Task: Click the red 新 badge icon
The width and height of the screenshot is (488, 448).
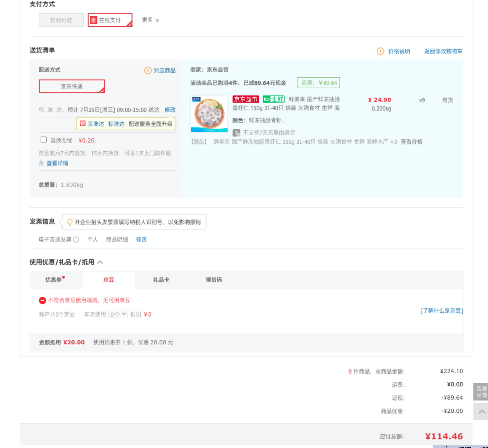Action: [x=82, y=124]
